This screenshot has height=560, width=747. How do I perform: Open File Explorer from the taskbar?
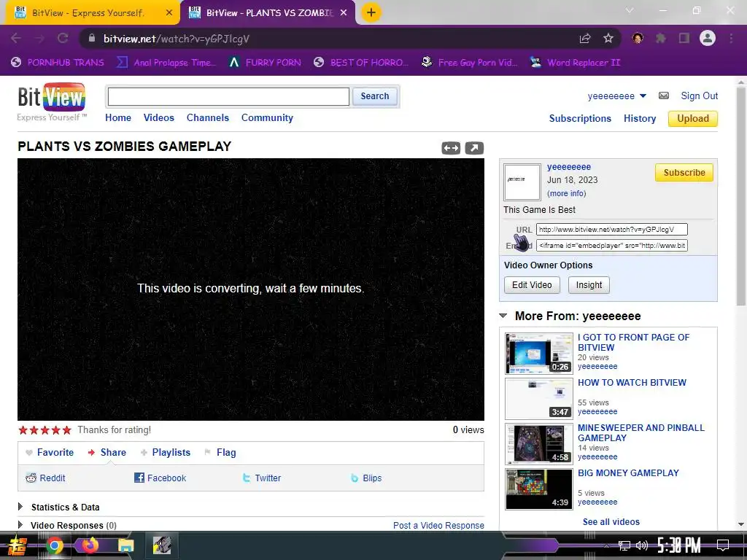tap(125, 545)
